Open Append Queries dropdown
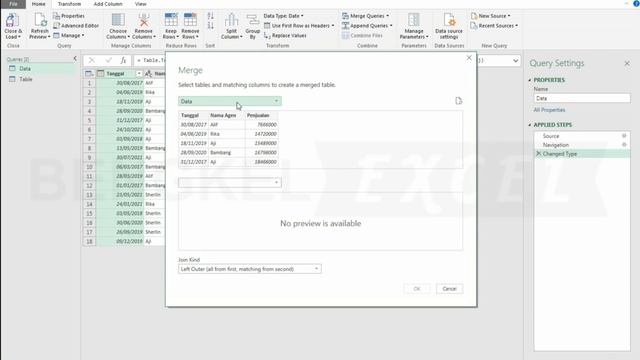This screenshot has height=360, width=640. pos(367,26)
